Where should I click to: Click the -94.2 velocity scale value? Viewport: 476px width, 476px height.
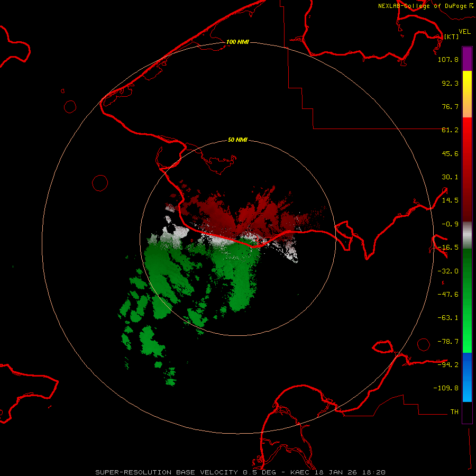pos(448,365)
